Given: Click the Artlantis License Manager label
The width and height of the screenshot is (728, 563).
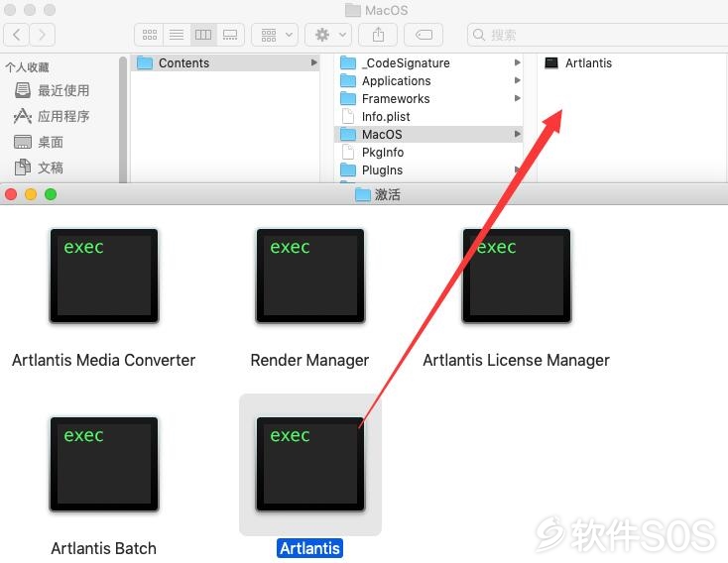Looking at the screenshot, I should click(516, 360).
